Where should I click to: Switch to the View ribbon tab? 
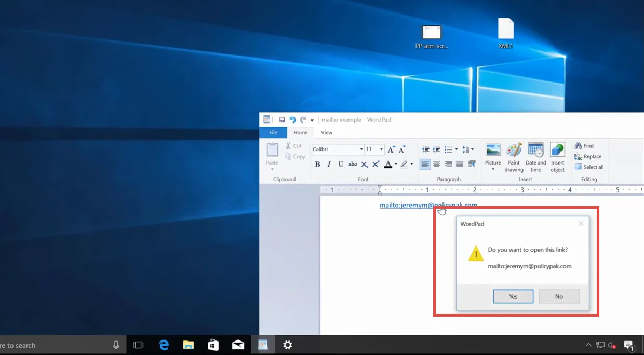pos(327,133)
